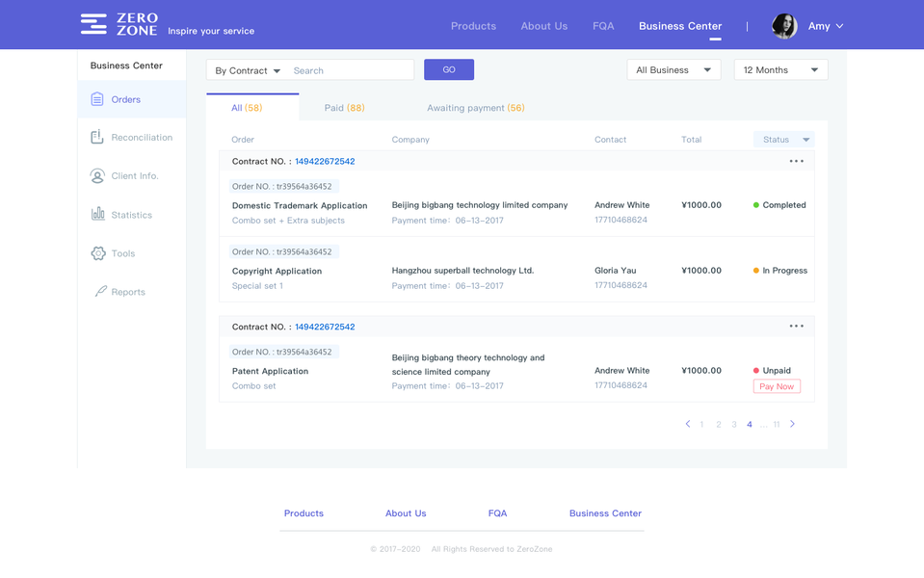Click the Unpaid status label
Viewport: 924px width, 578px height.
[776, 371]
